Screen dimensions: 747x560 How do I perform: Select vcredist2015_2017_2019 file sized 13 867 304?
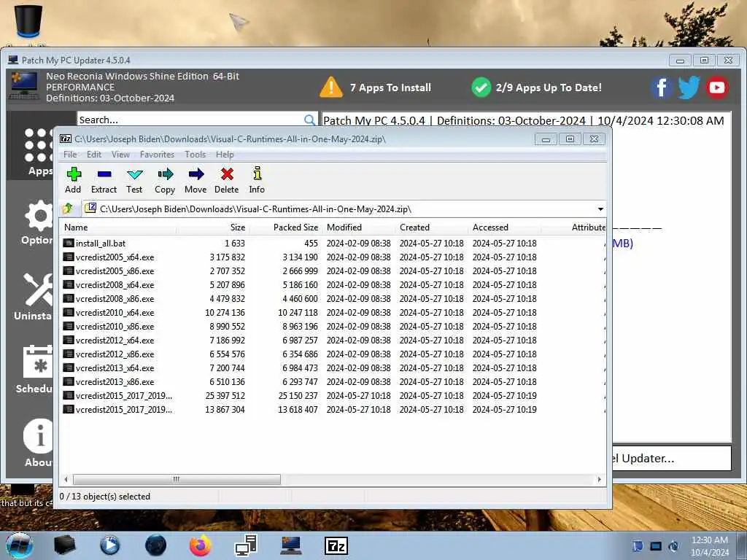pos(117,409)
